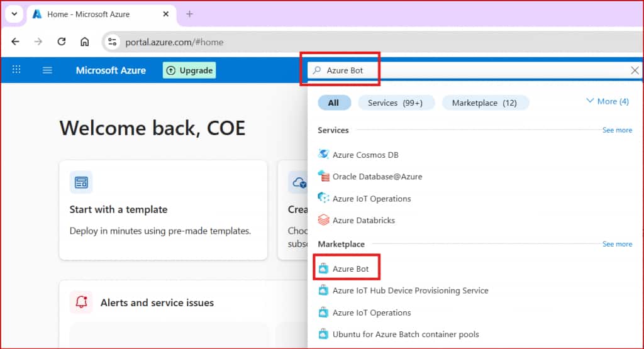Switch to Home - Microsoft Azure browser tab
The height and width of the screenshot is (349, 644).
102,14
